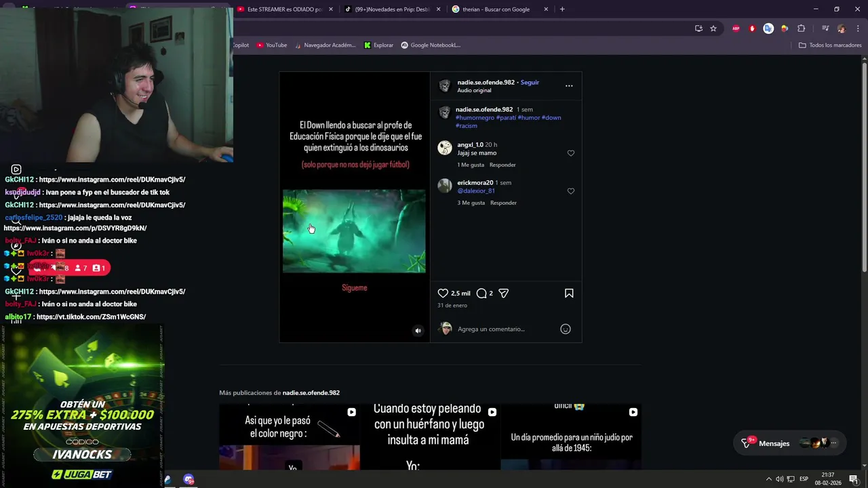Open Audio original link
868x488 pixels.
474,90
